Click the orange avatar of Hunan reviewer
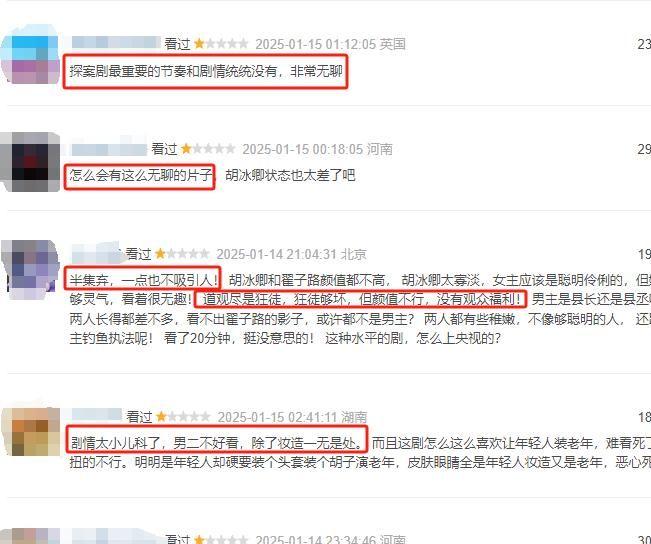The width and height of the screenshot is (651, 544). [30, 432]
